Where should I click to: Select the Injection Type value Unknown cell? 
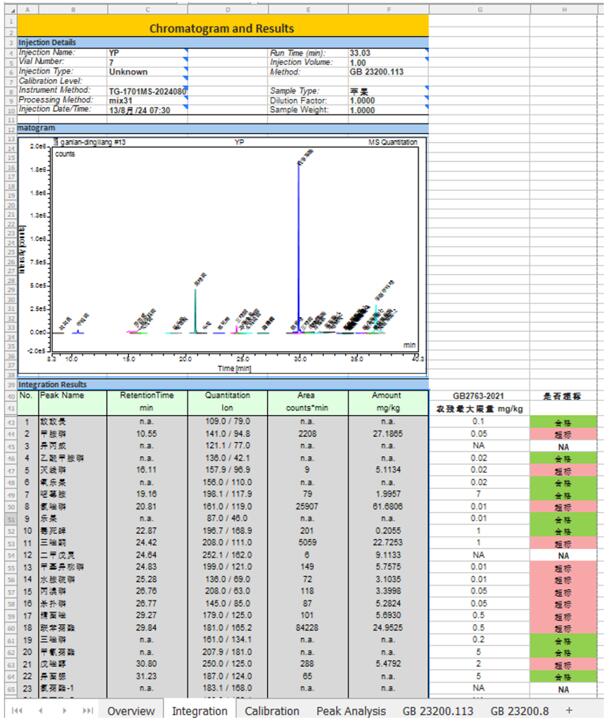point(146,73)
